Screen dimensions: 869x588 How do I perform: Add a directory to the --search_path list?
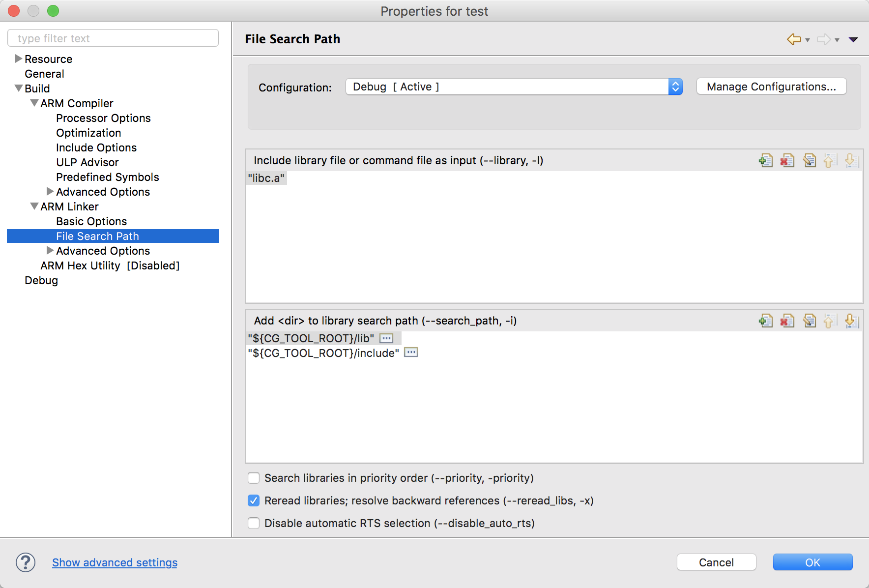pyautogui.click(x=766, y=321)
